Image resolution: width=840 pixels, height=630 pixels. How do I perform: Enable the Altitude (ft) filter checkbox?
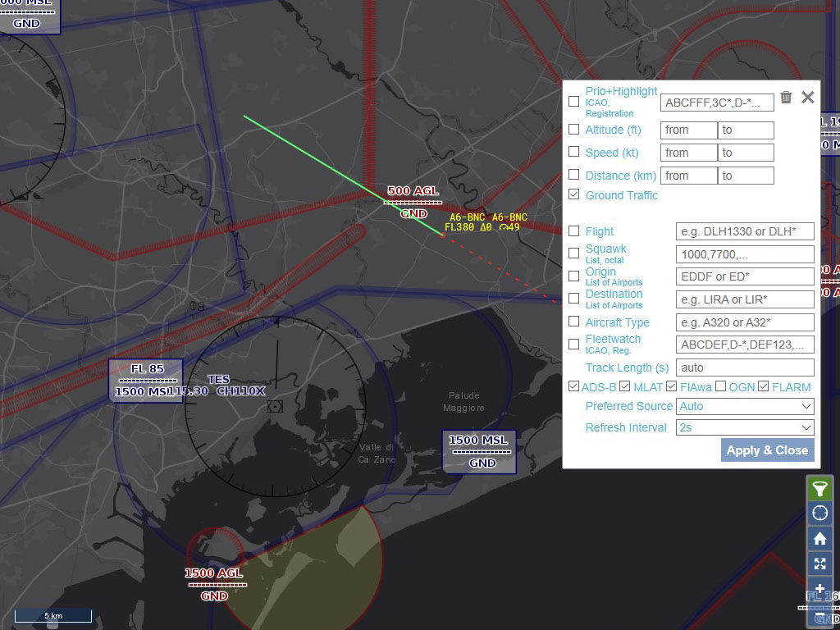click(x=573, y=129)
